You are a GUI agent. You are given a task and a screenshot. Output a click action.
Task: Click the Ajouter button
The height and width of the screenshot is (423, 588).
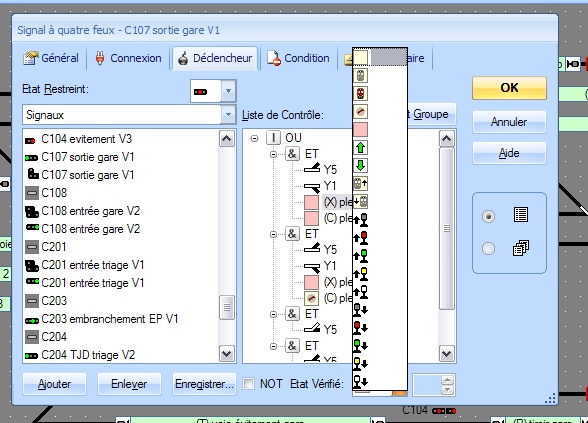click(x=54, y=384)
